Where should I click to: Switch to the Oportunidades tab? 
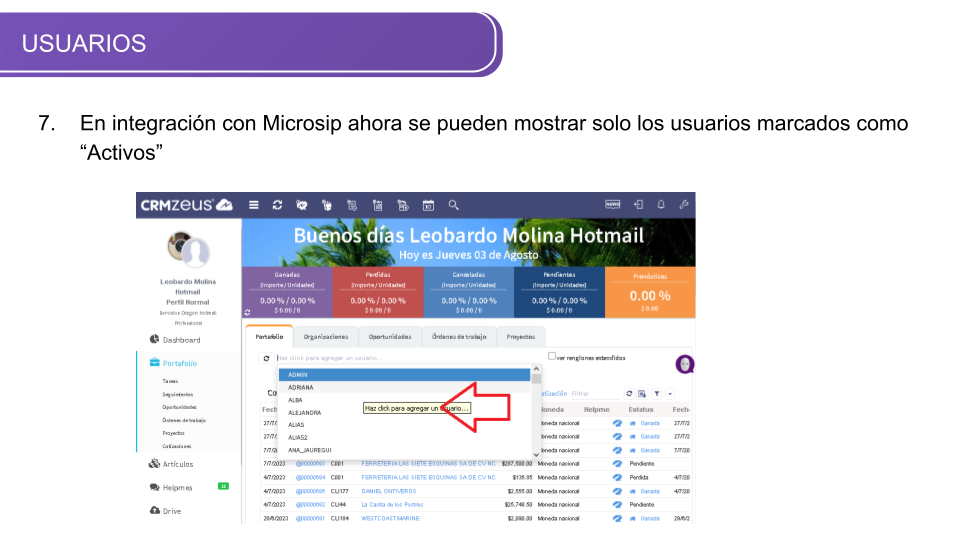click(x=390, y=337)
